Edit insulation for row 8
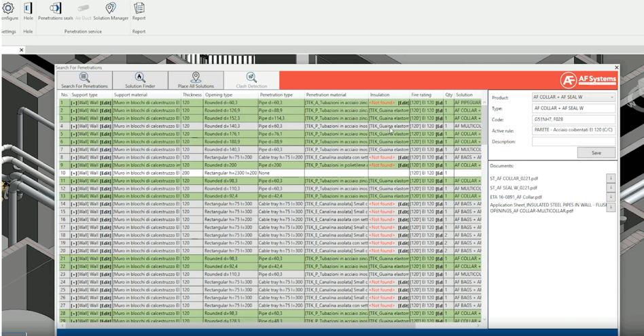The width and height of the screenshot is (644, 336). (404, 158)
